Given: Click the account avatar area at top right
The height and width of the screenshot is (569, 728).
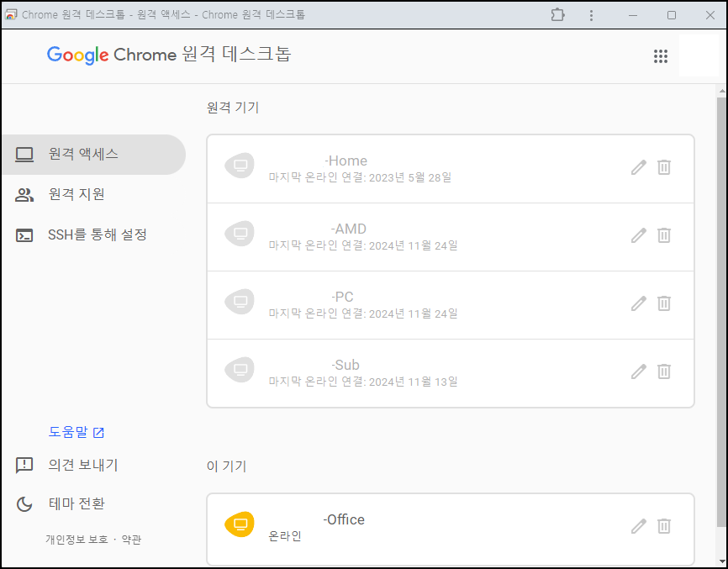Looking at the screenshot, I should (x=699, y=55).
